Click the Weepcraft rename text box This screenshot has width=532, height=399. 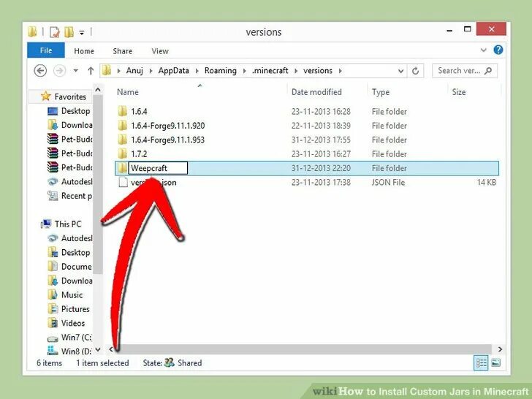tap(158, 168)
